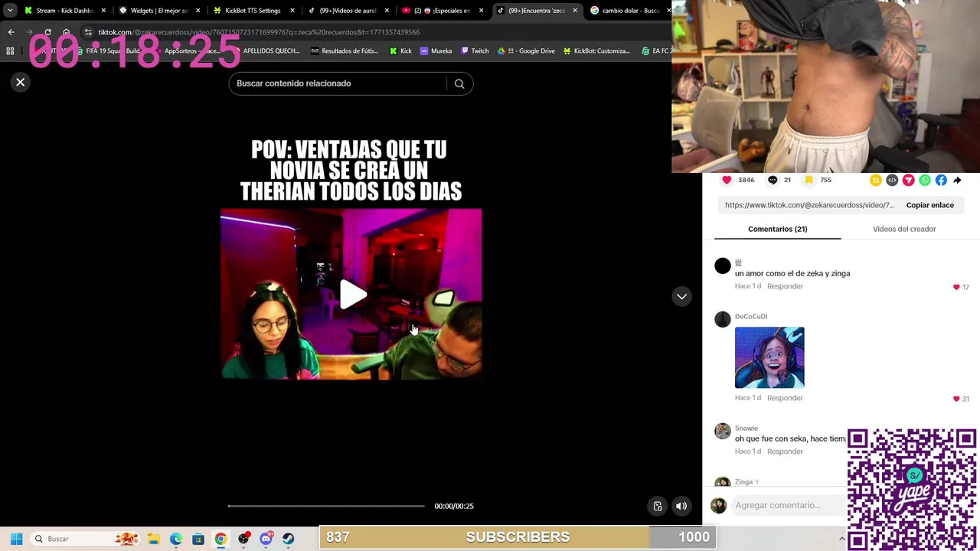Viewport: 980px width, 551px height.
Task: Focus the Buscar contenido relacionado field
Action: [x=337, y=83]
